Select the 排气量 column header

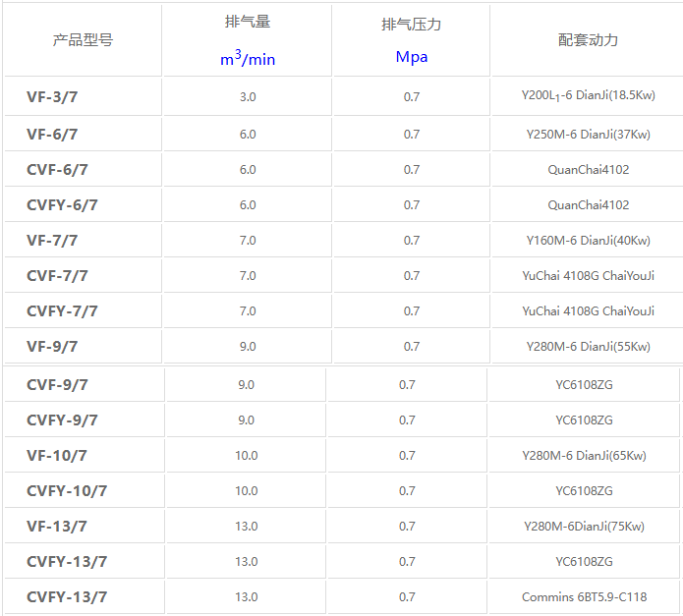click(x=247, y=22)
